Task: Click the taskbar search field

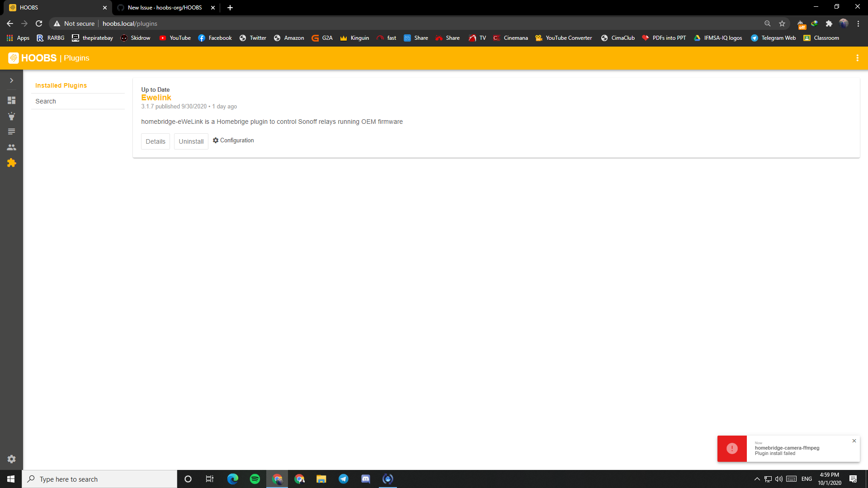Action: point(99,479)
